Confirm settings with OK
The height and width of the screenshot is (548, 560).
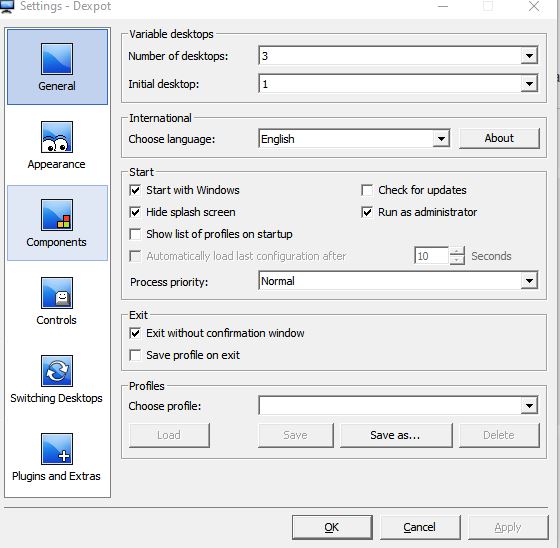pos(332,527)
